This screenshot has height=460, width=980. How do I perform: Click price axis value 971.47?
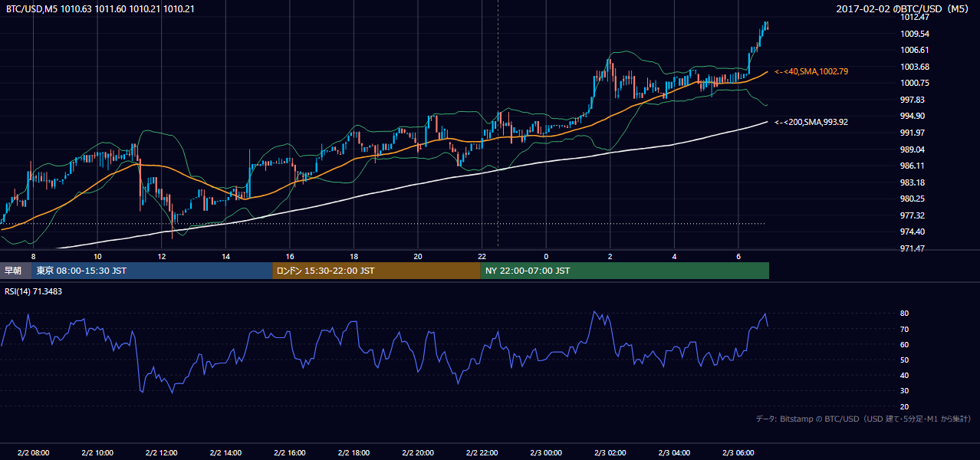pos(913,248)
